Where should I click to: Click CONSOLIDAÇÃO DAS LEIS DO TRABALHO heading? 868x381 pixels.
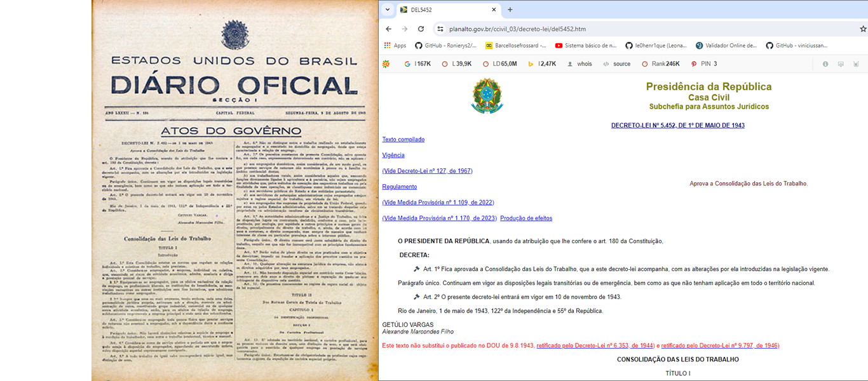coord(678,359)
